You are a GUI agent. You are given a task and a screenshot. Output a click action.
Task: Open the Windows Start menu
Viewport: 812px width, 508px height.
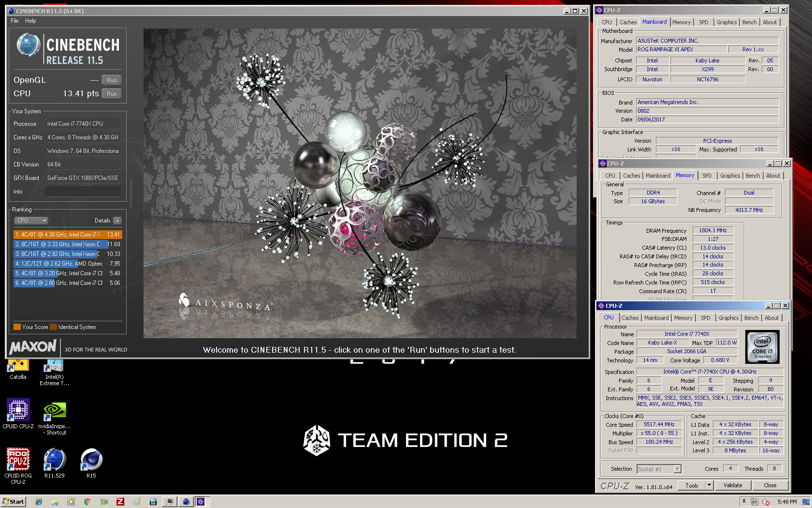[14, 502]
